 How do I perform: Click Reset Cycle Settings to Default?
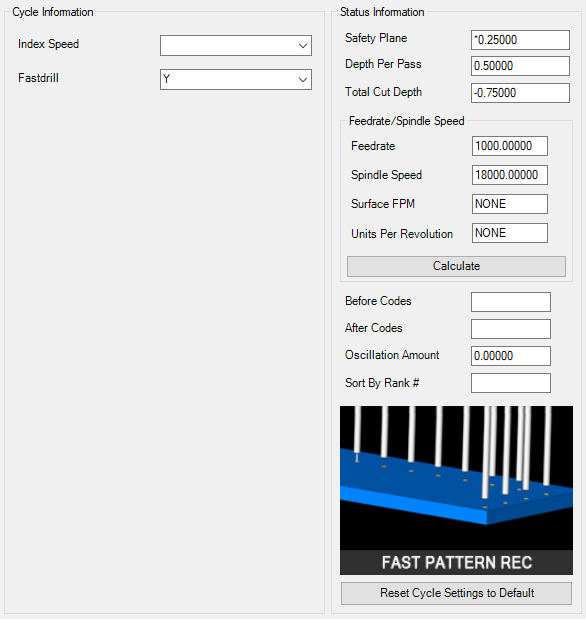coord(456,593)
